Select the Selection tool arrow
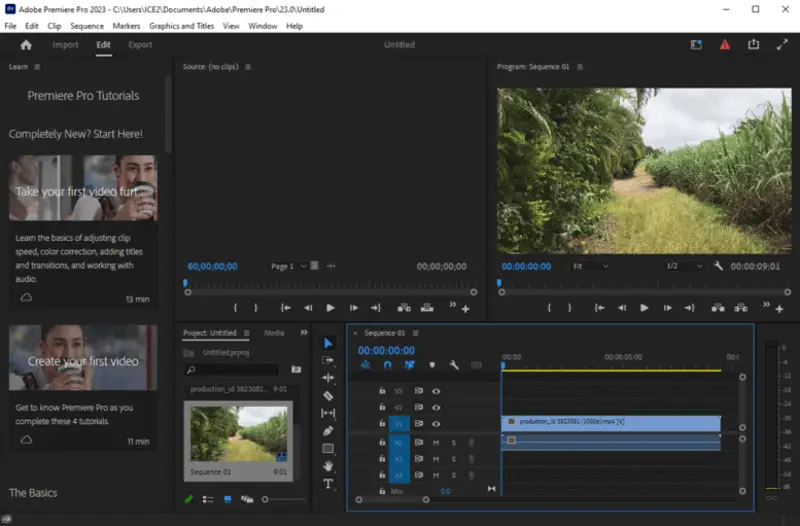This screenshot has height=526, width=800. point(328,343)
